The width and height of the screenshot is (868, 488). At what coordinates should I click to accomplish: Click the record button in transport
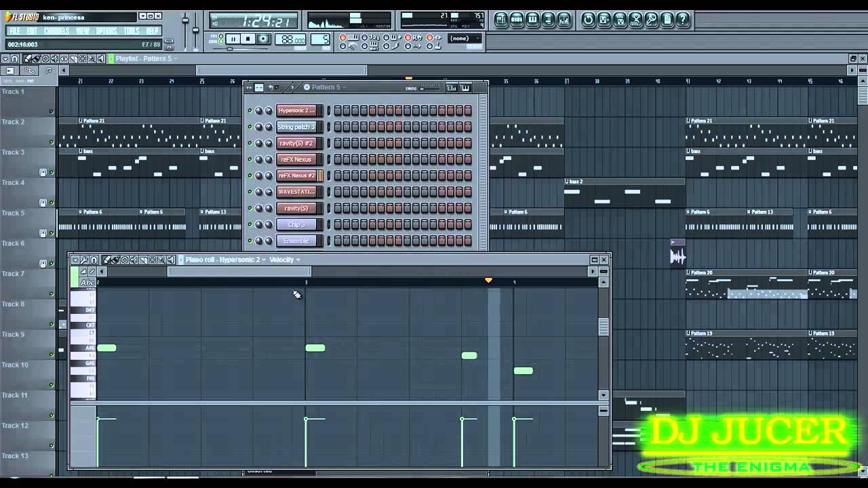click(x=263, y=39)
